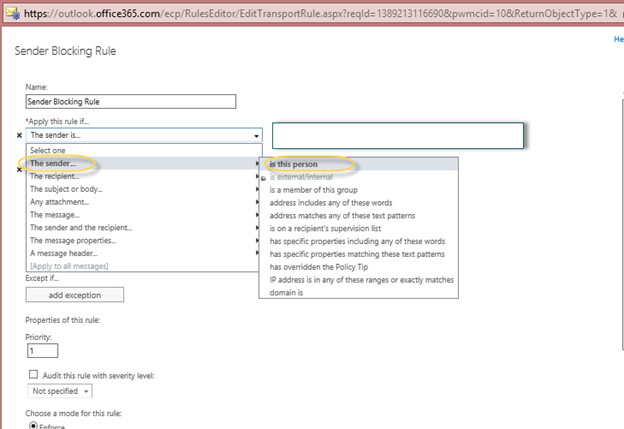624x429 pixels.
Task: Select 'The subject or body...' entry
Action: (142, 189)
